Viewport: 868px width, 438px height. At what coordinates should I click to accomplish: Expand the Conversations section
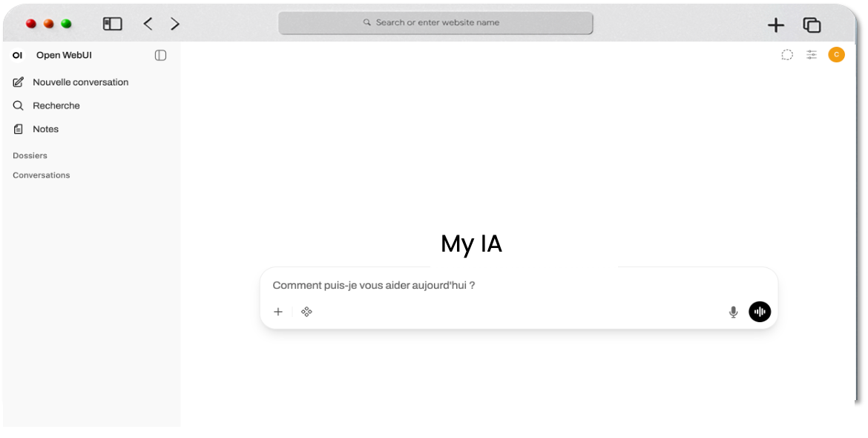point(41,175)
